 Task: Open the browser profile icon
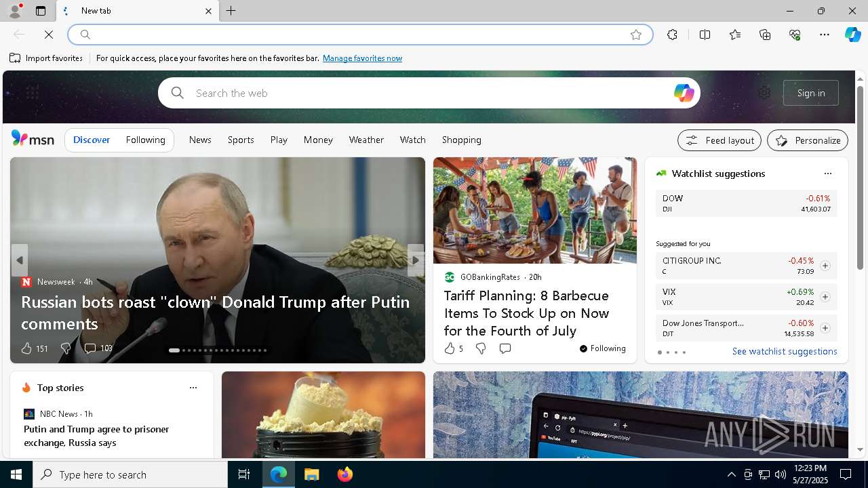tap(14, 11)
